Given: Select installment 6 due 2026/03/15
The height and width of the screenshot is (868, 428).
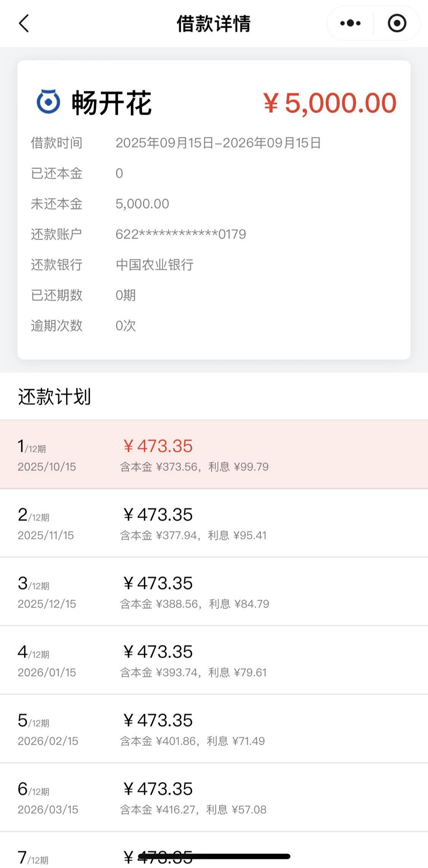Looking at the screenshot, I should point(214,797).
